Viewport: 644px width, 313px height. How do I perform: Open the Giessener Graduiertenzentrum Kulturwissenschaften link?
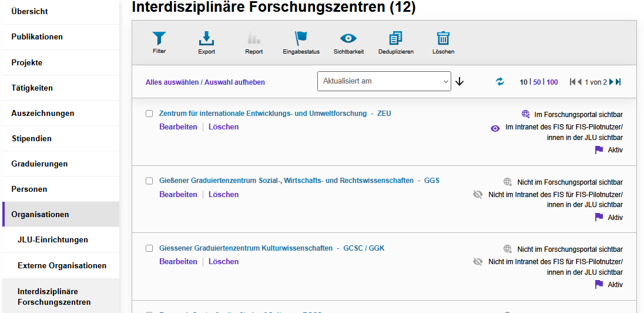point(272,248)
